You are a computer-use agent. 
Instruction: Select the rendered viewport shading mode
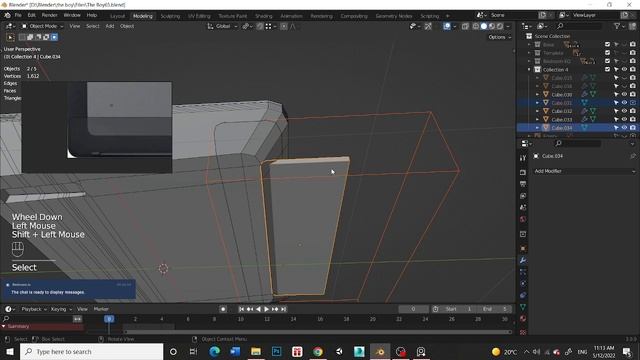tap(500, 26)
